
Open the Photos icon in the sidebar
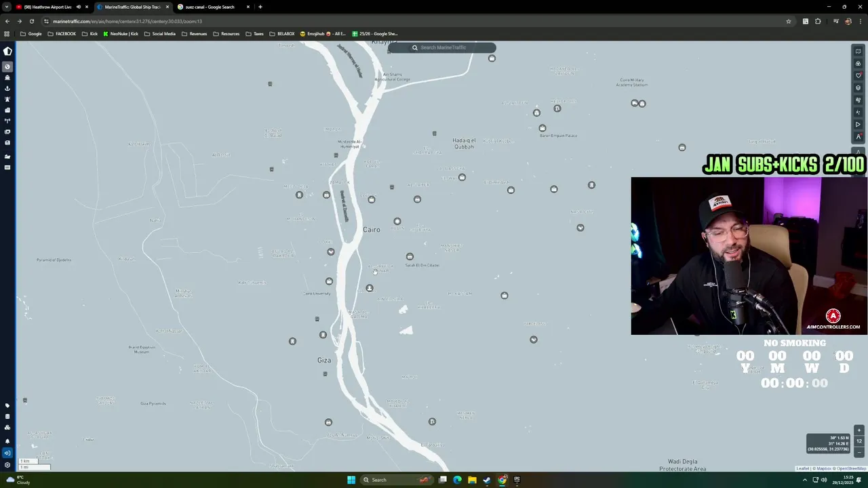7,131
